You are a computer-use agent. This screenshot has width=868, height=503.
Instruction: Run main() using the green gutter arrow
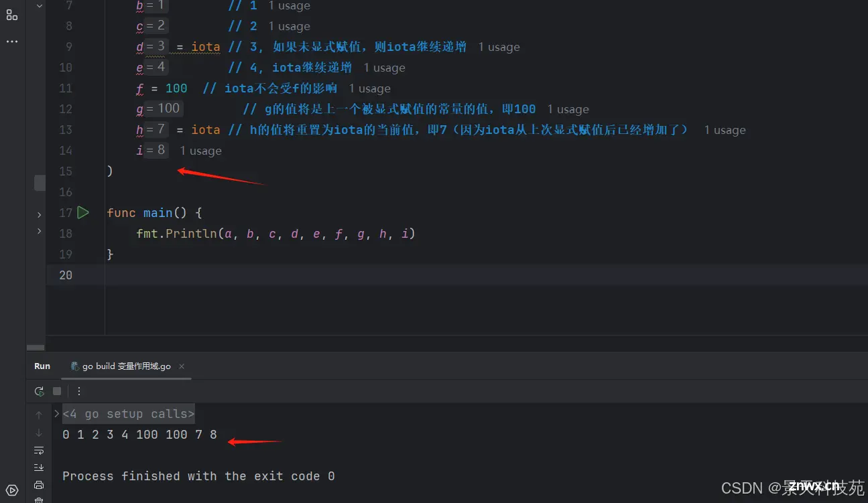coord(83,213)
